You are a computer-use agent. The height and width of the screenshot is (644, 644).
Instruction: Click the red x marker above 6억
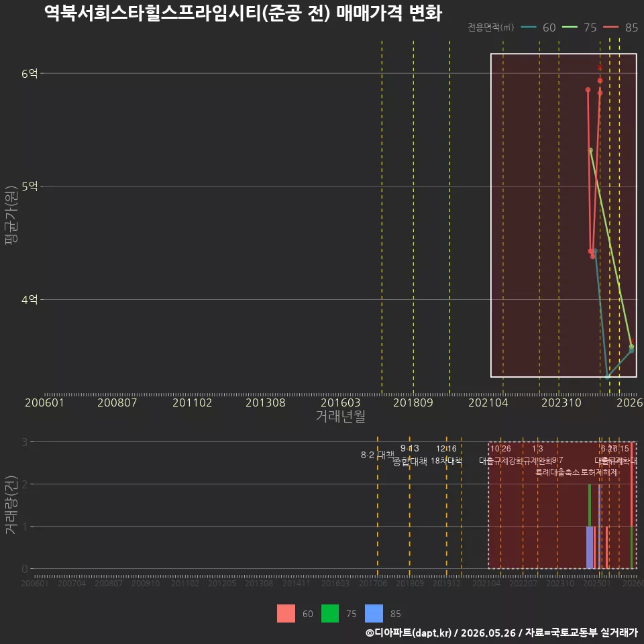pos(600,67)
